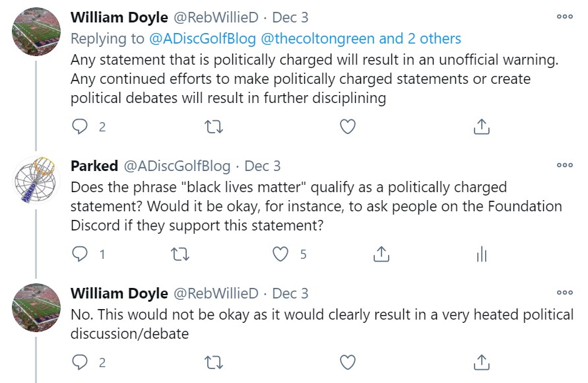The height and width of the screenshot is (383, 588).
Task: Share Parked's tweet
Action: (381, 254)
